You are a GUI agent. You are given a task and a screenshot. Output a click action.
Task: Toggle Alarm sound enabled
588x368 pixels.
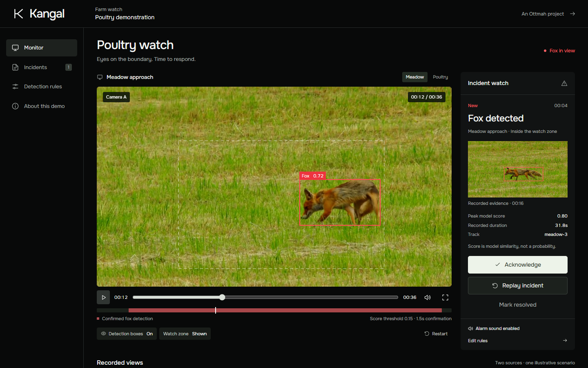[494, 328]
